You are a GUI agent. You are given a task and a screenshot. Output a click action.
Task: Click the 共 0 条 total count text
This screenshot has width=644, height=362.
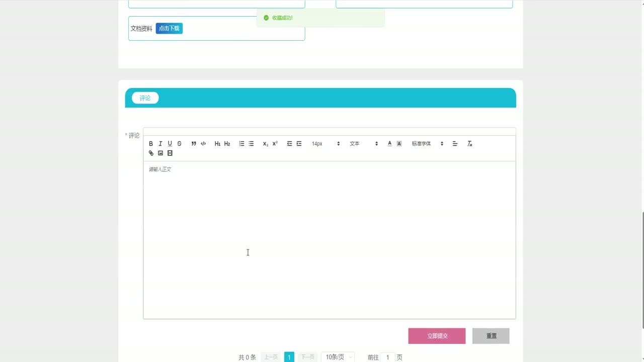(247, 357)
